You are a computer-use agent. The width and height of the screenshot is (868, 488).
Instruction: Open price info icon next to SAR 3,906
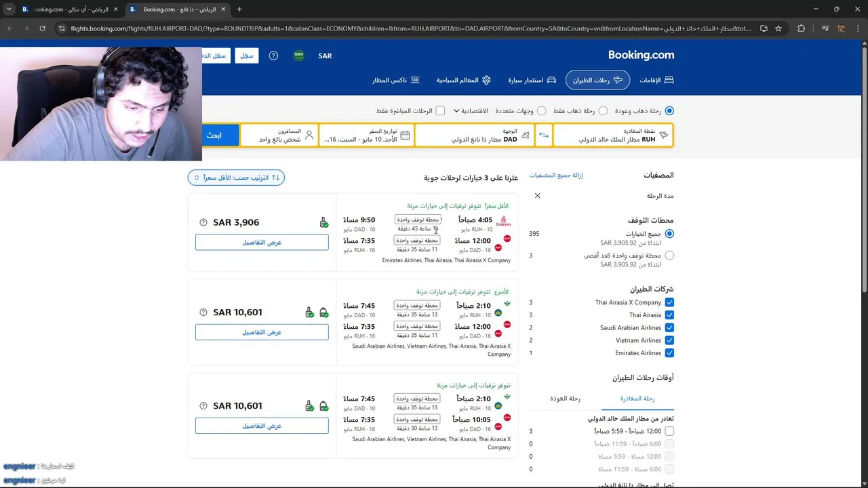coord(203,222)
